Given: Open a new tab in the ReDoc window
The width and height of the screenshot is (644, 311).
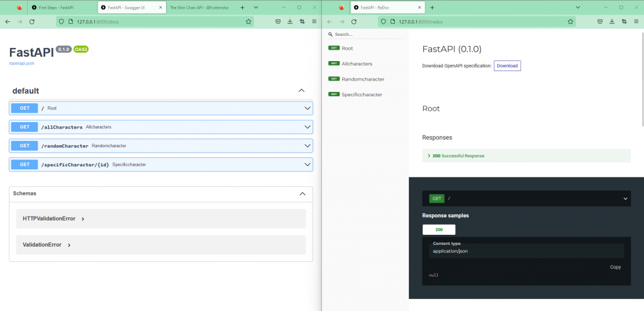Looking at the screenshot, I should point(432,8).
